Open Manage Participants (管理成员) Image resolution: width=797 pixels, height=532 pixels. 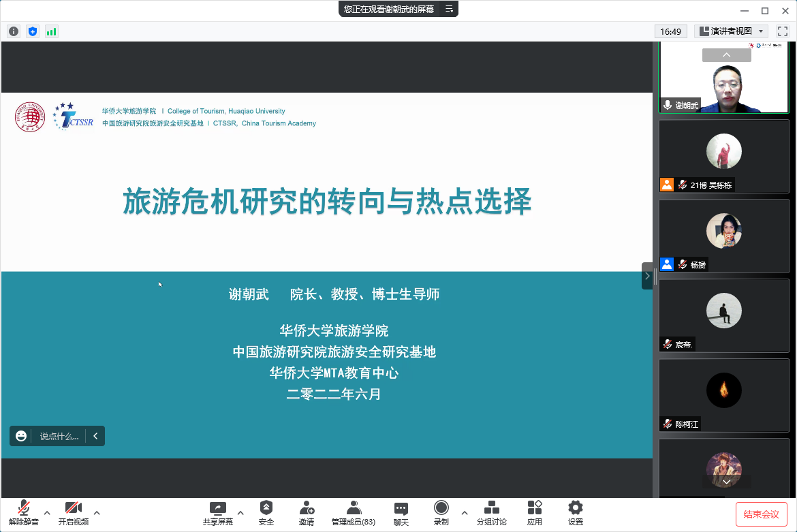(353, 513)
